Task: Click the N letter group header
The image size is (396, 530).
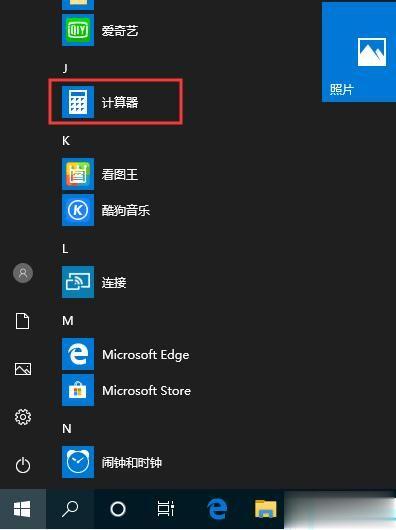Action: click(x=67, y=429)
